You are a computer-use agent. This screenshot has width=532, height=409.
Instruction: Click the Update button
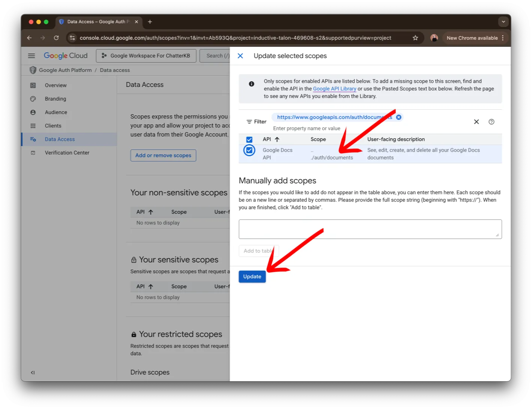click(252, 277)
